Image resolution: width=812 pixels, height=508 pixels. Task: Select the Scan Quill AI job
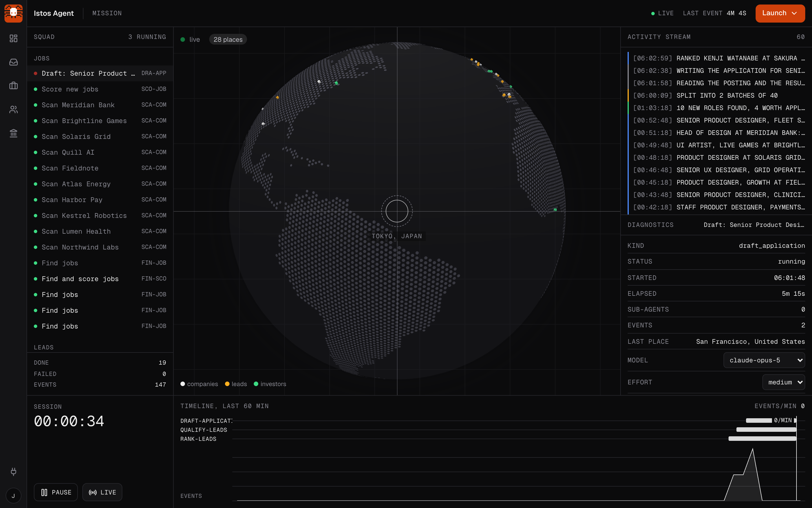pos(100,152)
